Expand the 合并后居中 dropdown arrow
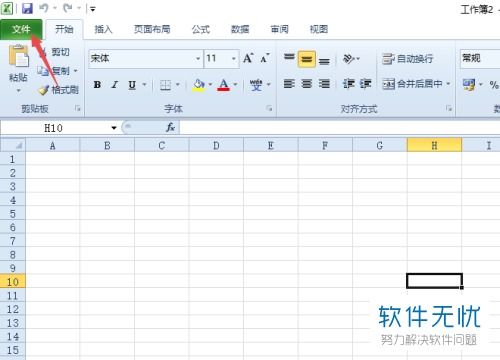The image size is (500, 360). [x=448, y=84]
